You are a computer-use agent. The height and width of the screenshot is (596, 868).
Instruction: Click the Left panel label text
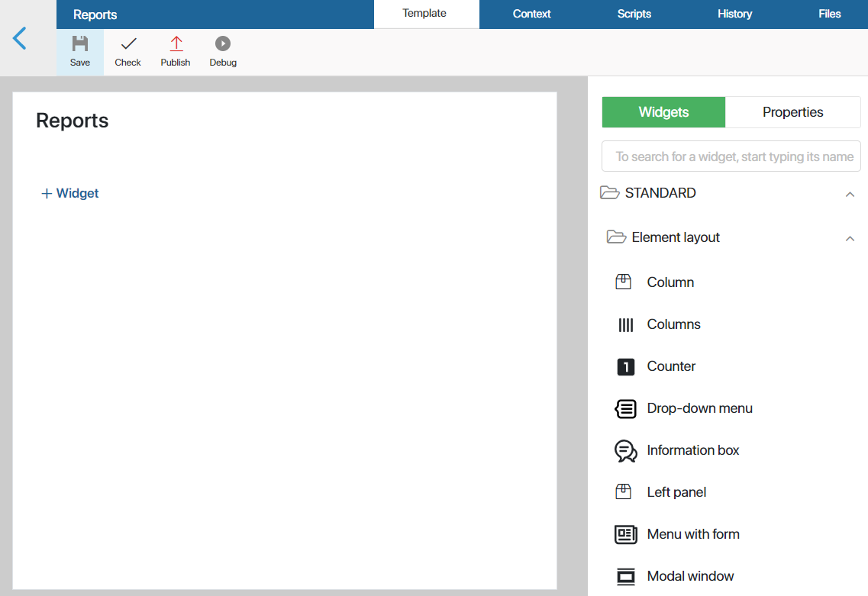676,492
